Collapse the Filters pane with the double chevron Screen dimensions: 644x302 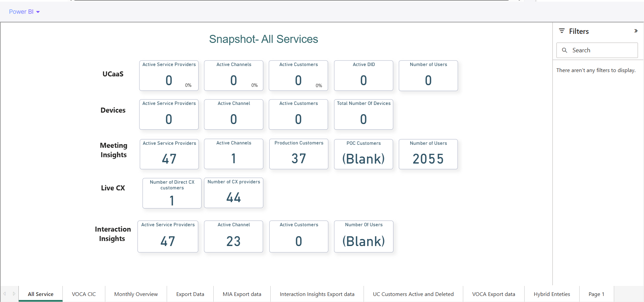coord(636,31)
